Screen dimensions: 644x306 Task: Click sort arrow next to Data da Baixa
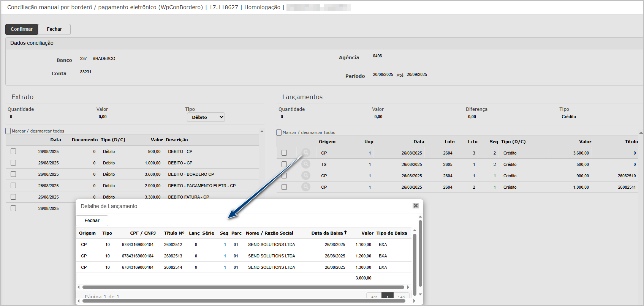(x=345, y=233)
